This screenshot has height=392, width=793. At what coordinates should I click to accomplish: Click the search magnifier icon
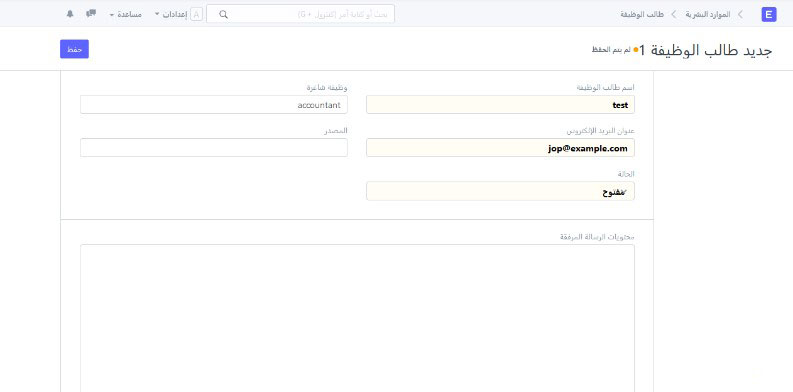click(224, 14)
